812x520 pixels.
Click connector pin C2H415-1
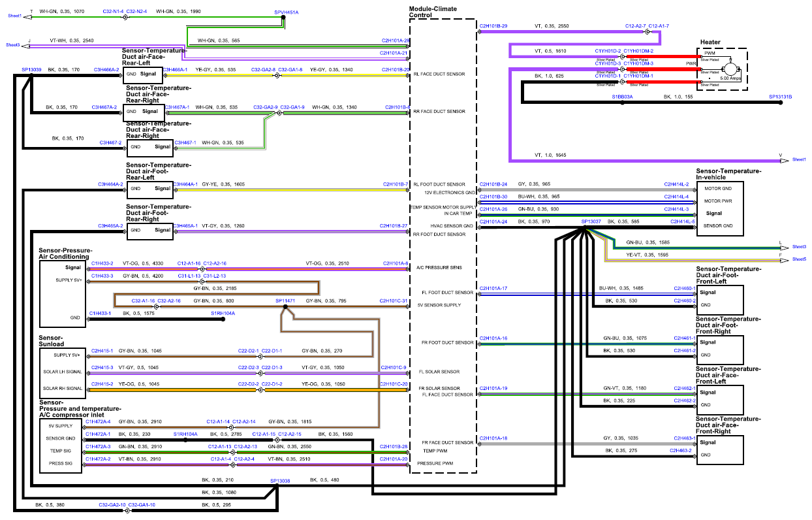click(102, 350)
